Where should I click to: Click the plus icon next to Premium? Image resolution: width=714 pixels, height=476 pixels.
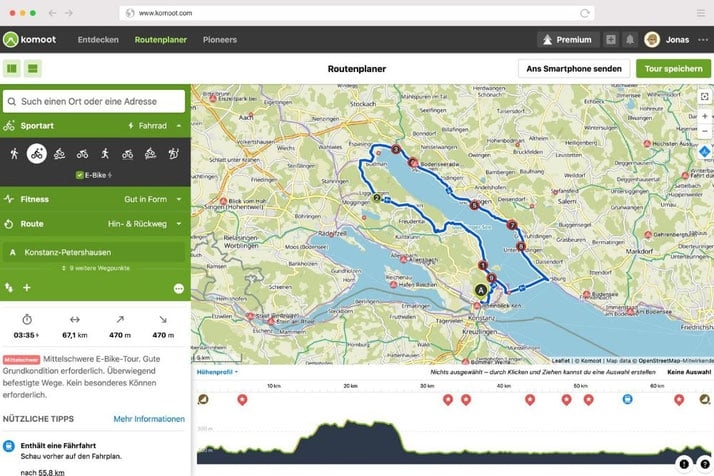pyautogui.click(x=611, y=40)
